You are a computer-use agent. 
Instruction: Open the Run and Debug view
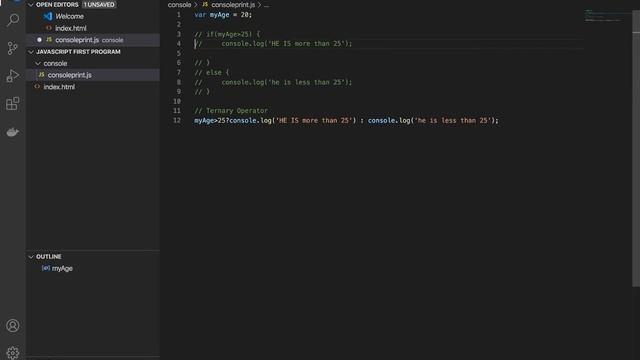pyautogui.click(x=13, y=76)
